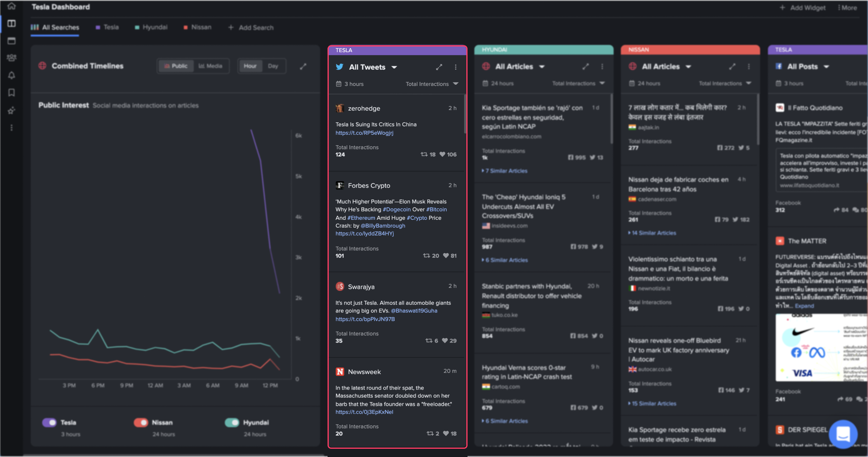Image resolution: width=868 pixels, height=457 pixels.
Task: Click the heart icon on the zerohedge tweet
Action: (x=442, y=154)
